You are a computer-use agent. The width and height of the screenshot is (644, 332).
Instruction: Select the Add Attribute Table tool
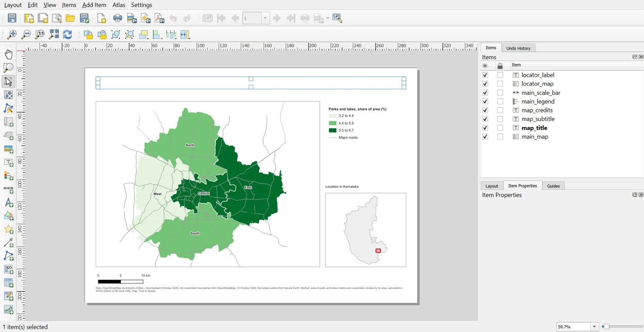point(9,283)
